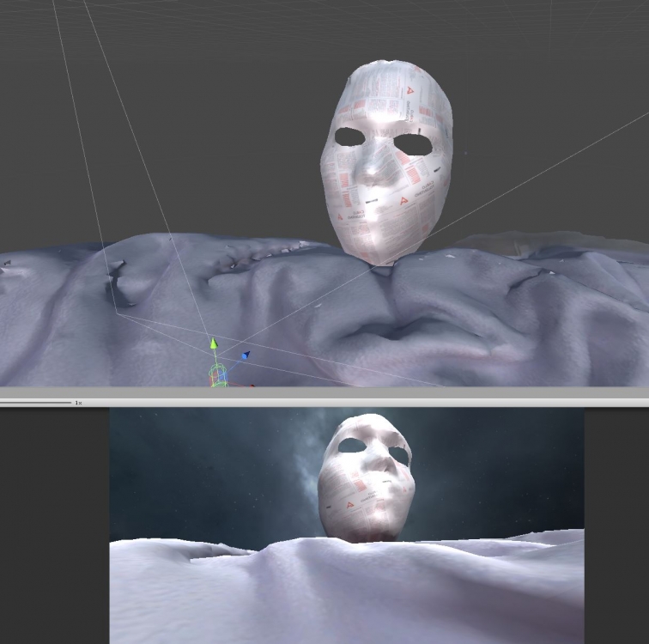Click the mask's right eye hole in Scene view
The height and width of the screenshot is (644, 649).
click(415, 145)
